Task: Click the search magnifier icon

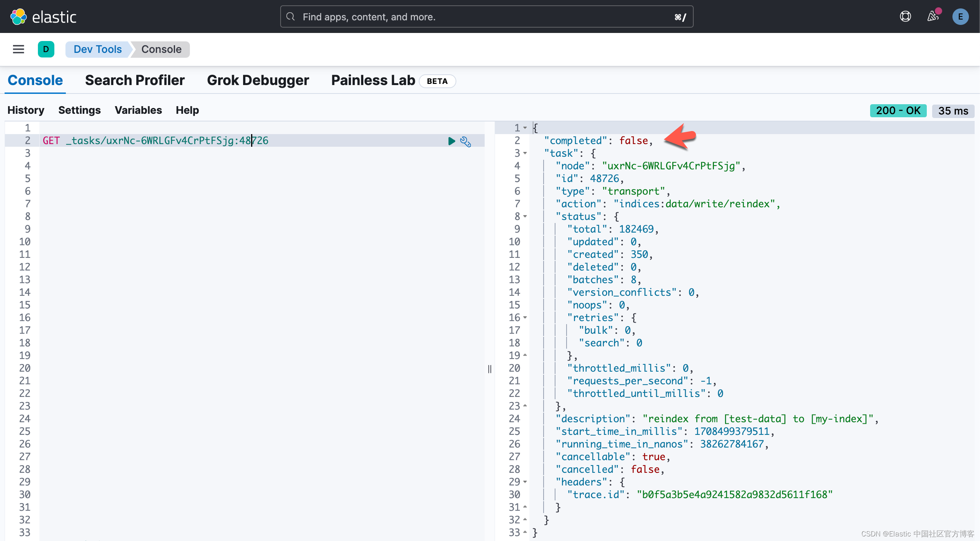Action: (x=291, y=16)
